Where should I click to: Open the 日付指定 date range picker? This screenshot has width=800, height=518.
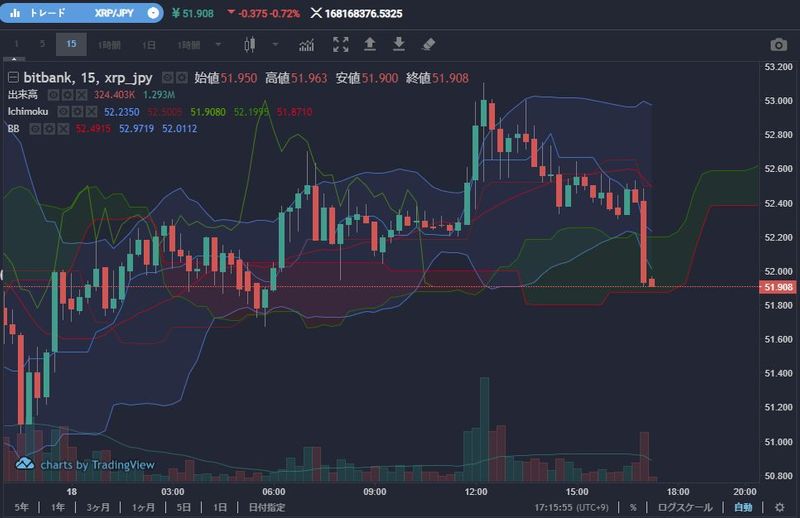pos(267,507)
